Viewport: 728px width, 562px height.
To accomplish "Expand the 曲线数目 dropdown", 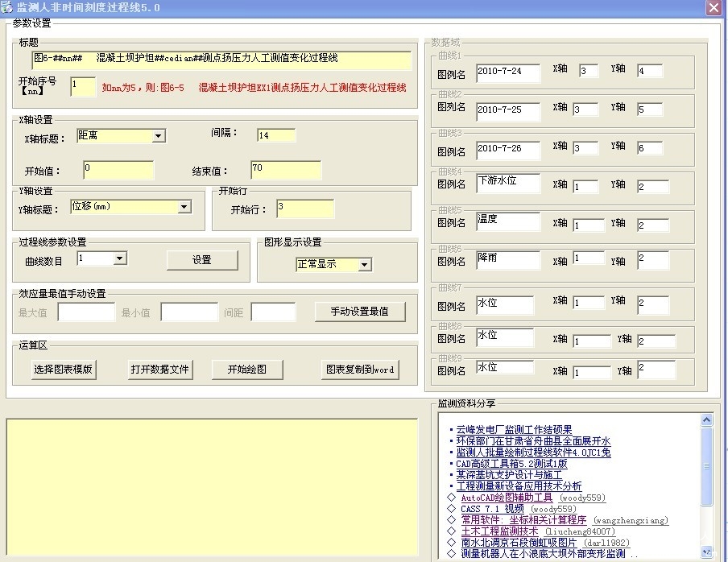I will point(120,258).
